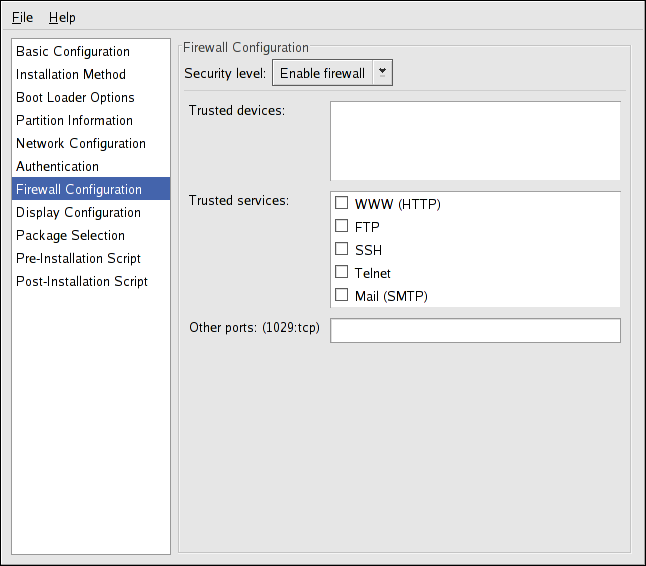
Task: Open the File menu
Action: coord(22,17)
